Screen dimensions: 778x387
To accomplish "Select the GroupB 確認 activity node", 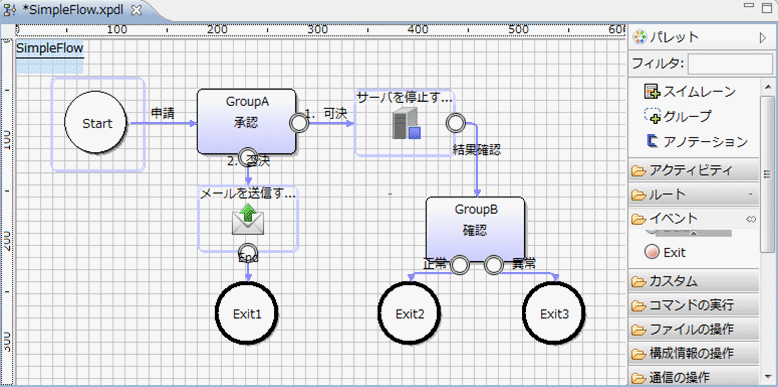I will 475,229.
